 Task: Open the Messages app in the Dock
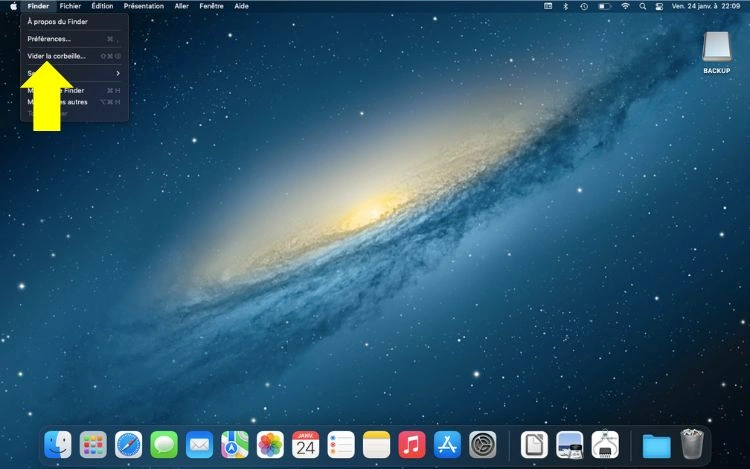coord(164,445)
